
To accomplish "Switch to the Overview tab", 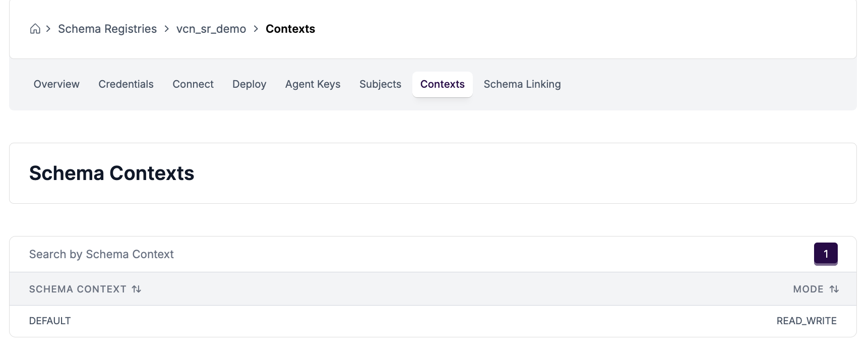I will [56, 84].
